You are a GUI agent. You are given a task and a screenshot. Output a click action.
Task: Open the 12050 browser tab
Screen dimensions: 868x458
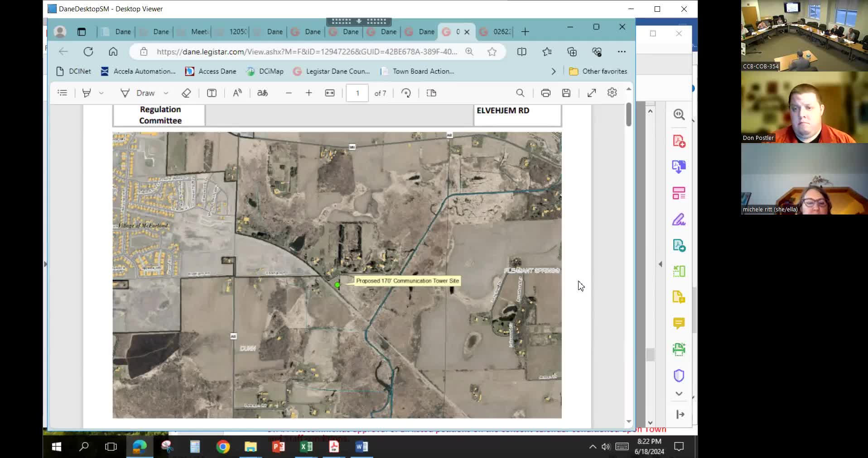coord(232,32)
